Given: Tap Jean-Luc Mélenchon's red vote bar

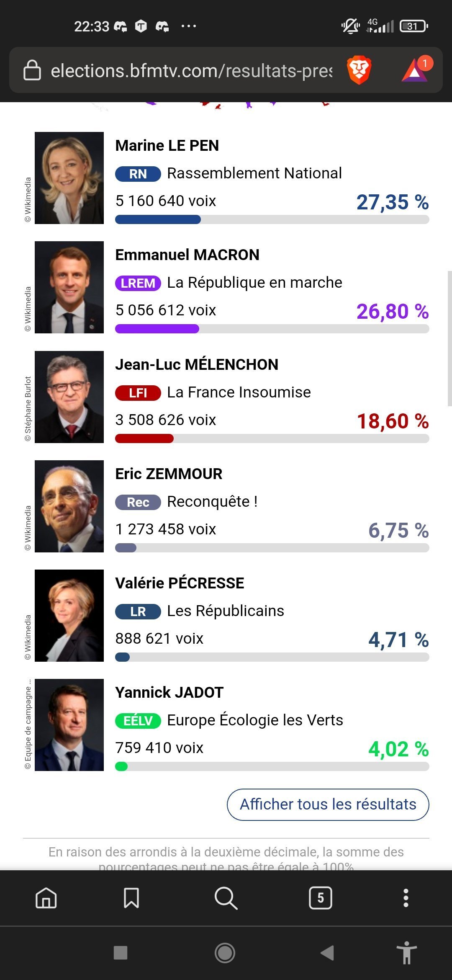Looking at the screenshot, I should click(144, 438).
